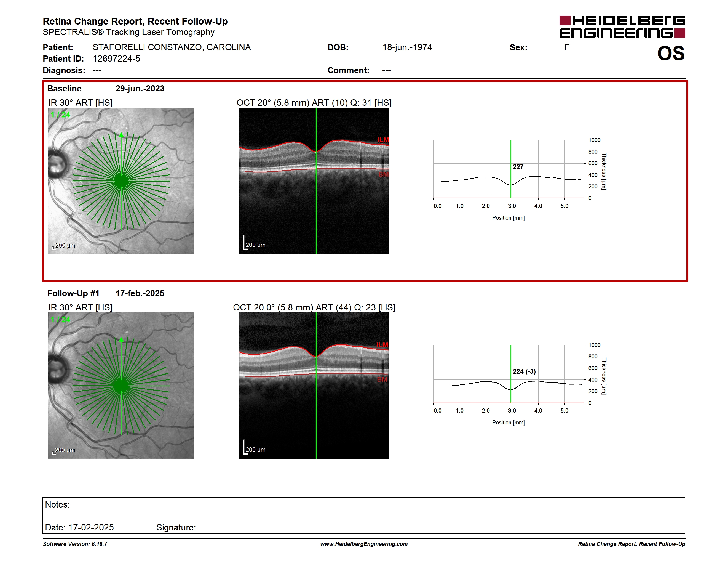Viewport: 728px width, 563px height.
Task: Click the Position [mm] axis label of baseline graph
Action: coord(509,218)
